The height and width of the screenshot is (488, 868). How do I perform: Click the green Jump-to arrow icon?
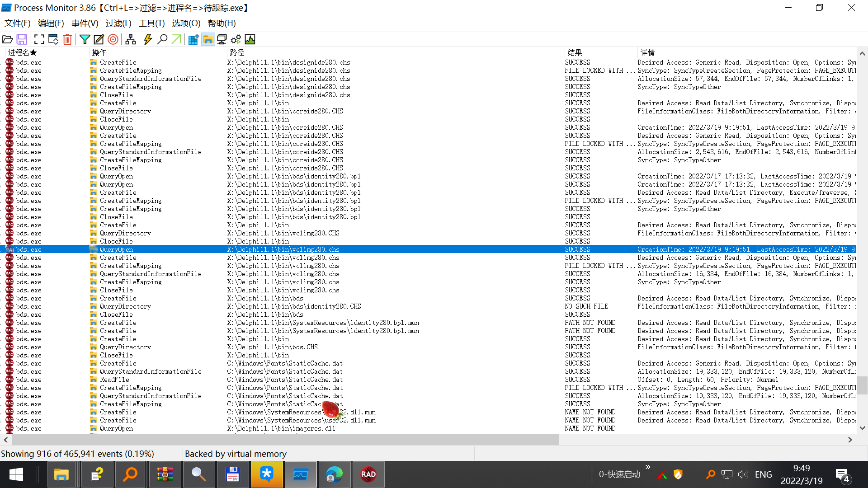[176, 40]
